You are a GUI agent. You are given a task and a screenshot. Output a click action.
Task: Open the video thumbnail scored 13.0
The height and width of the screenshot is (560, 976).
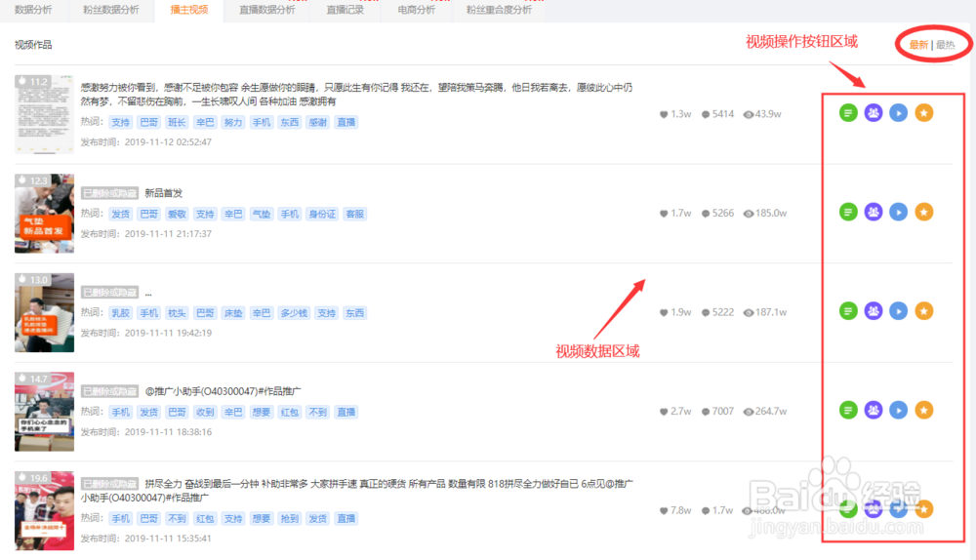(x=44, y=312)
